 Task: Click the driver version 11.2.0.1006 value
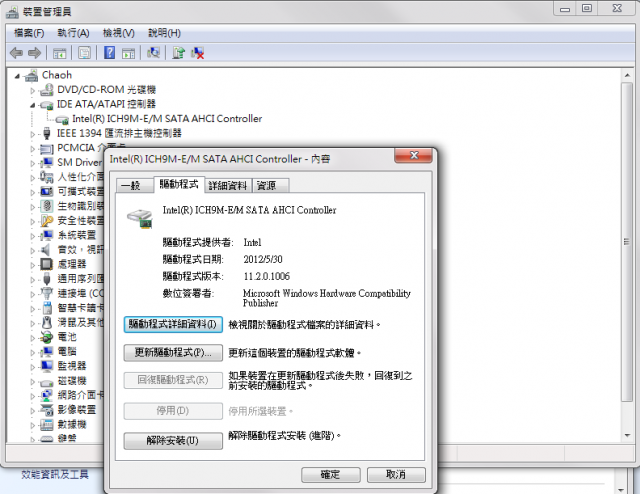(267, 276)
